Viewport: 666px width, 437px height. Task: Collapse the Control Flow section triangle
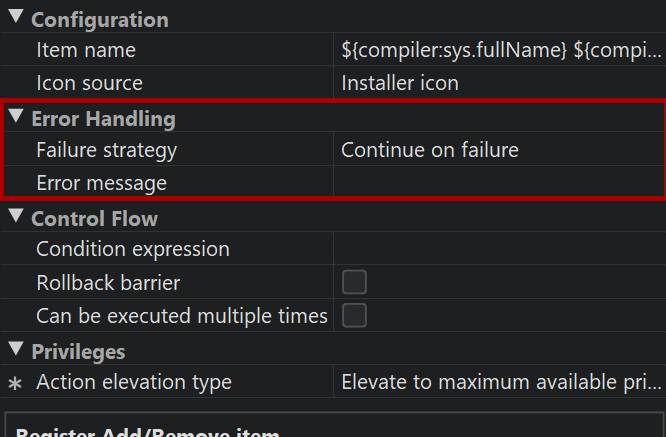click(x=16, y=217)
